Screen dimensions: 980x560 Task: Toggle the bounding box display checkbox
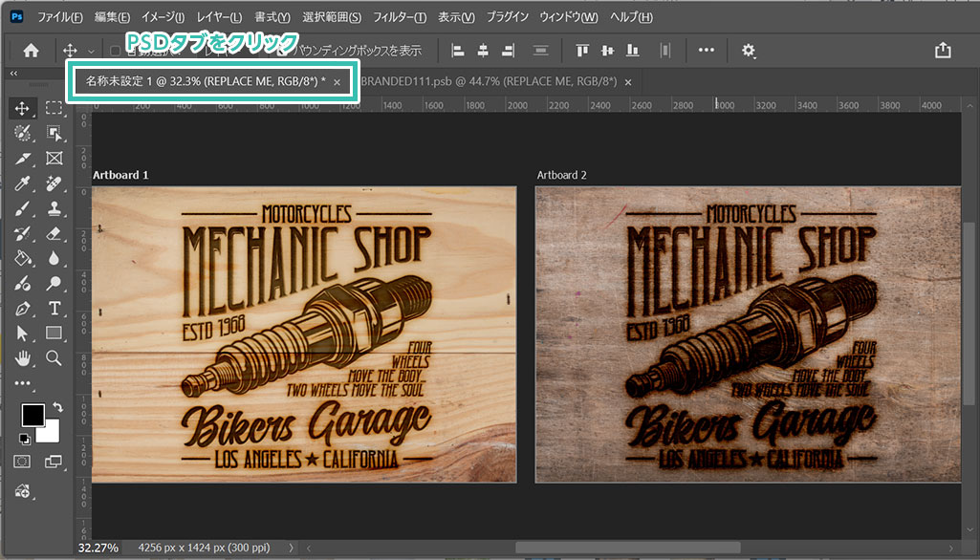[x=283, y=51]
